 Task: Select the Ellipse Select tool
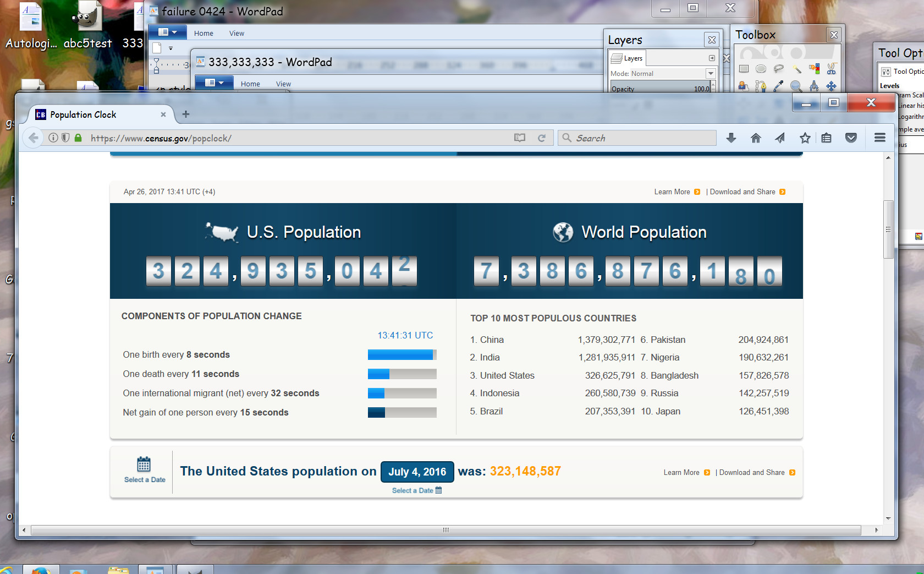[761, 69]
